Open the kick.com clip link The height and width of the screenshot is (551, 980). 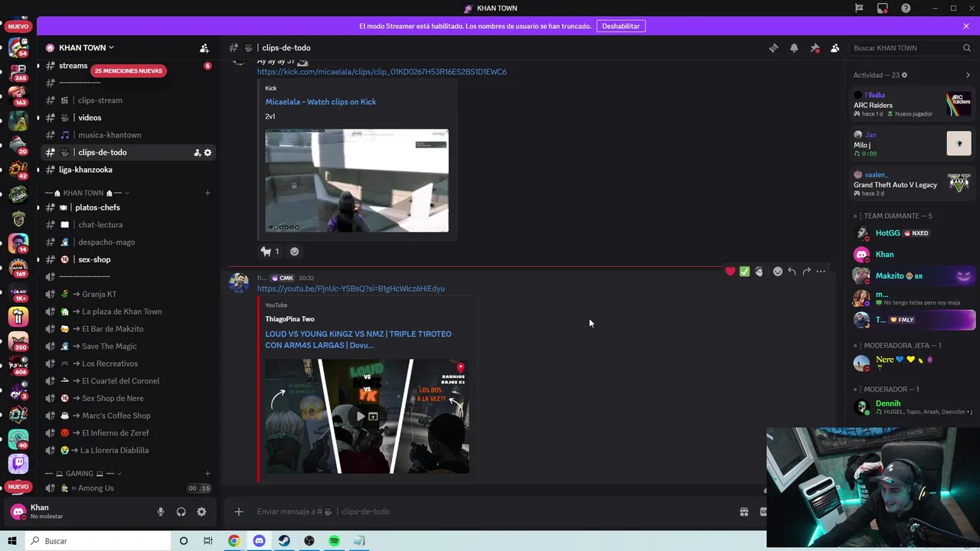[x=381, y=72]
